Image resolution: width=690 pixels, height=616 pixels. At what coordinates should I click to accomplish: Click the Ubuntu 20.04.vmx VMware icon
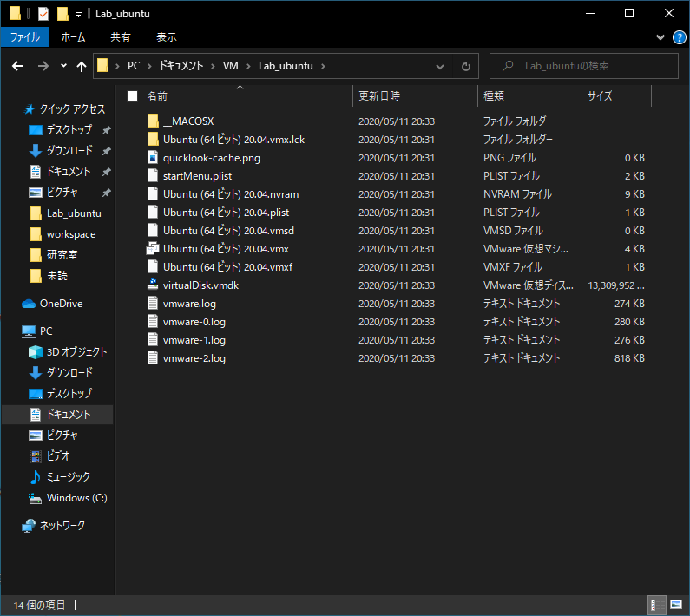153,248
